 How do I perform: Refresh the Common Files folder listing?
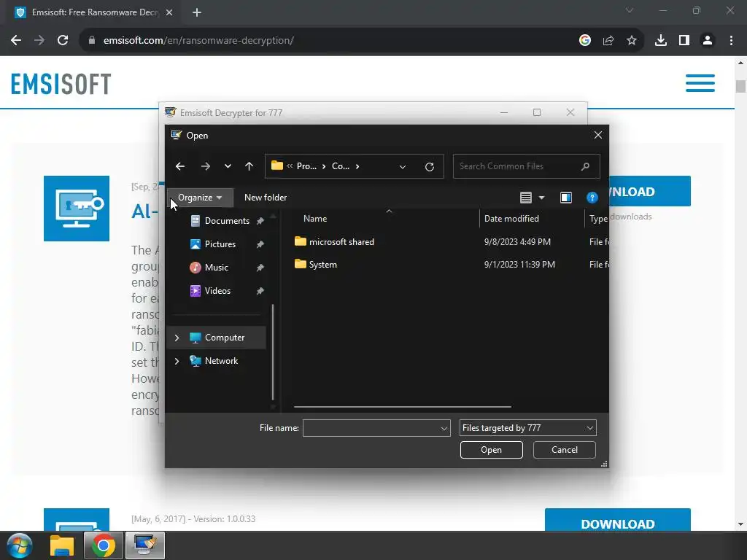tap(429, 167)
